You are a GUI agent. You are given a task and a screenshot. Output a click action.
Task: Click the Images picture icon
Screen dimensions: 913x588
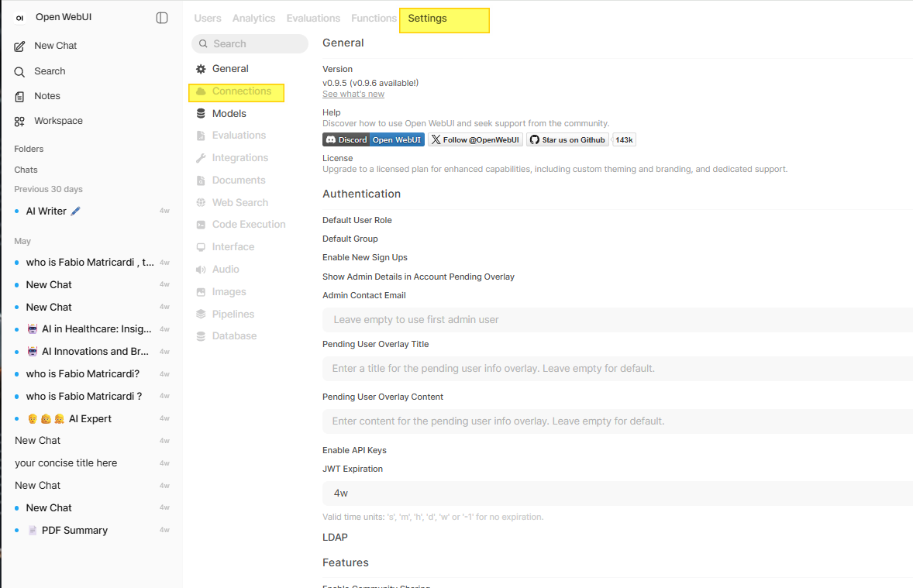click(201, 291)
